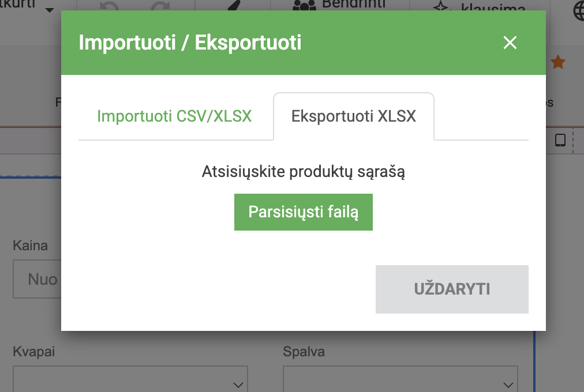Click the orange star favorite icon
The width and height of the screenshot is (584, 392).
click(559, 61)
